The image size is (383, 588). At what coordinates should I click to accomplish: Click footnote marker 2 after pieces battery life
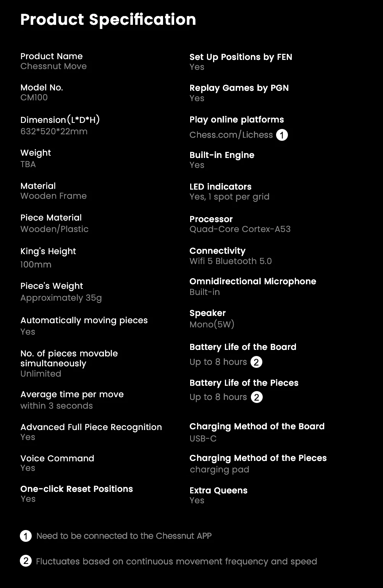(257, 397)
